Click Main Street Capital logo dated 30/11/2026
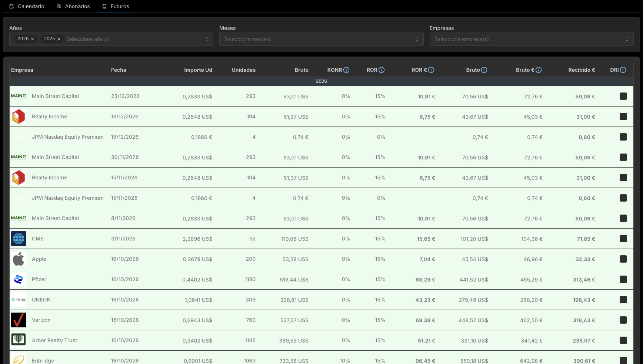This screenshot has height=364, width=643. click(19, 157)
